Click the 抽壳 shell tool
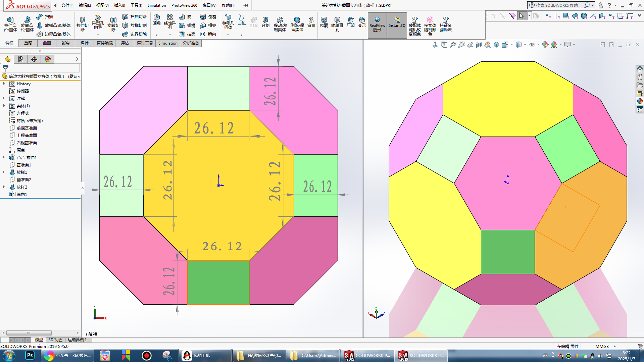This screenshot has height=362, width=644. pyautogui.click(x=187, y=34)
